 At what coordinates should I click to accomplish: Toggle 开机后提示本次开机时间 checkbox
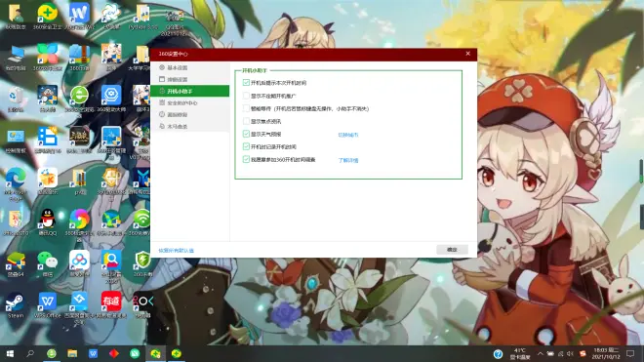tap(246, 83)
